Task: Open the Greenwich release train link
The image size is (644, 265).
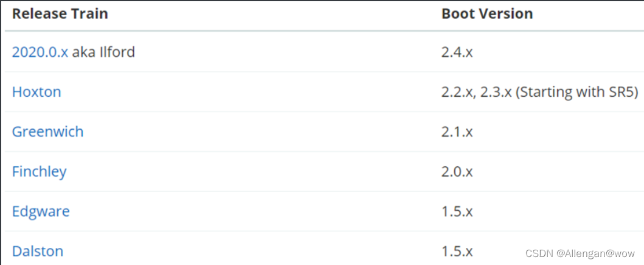Action: coord(47,132)
